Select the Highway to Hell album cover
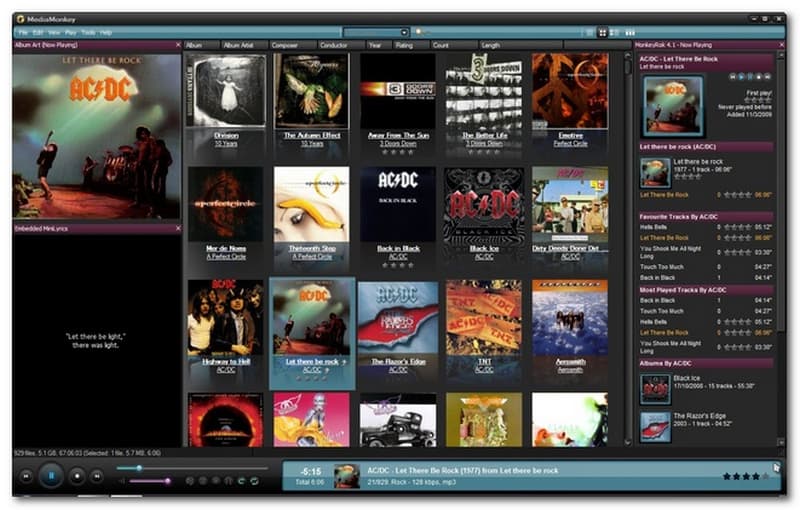Screen dimensions: 800x510 point(226,317)
